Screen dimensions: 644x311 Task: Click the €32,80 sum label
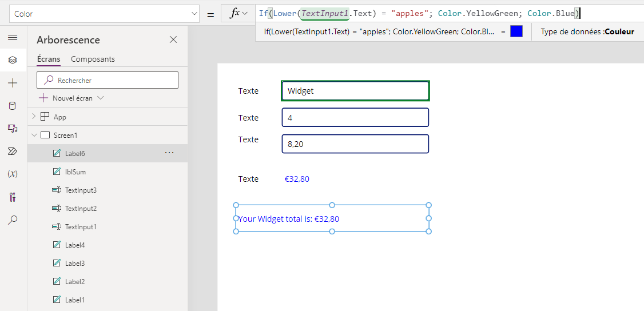tap(297, 179)
